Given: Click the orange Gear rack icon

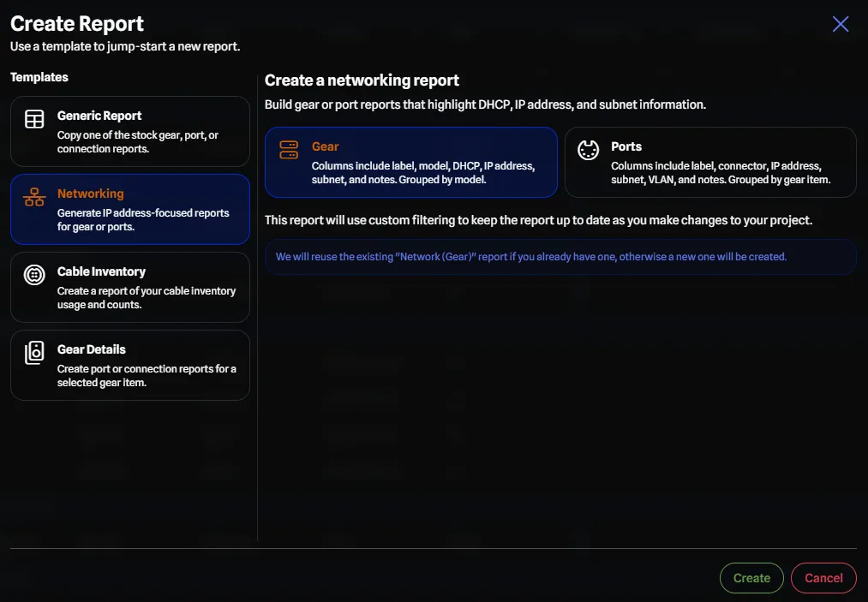Looking at the screenshot, I should click(x=289, y=150).
